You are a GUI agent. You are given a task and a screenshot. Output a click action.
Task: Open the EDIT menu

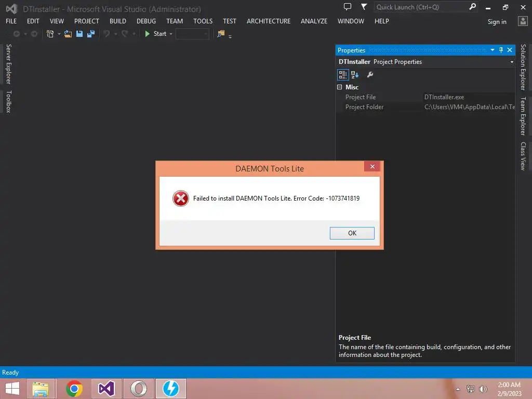coord(33,21)
